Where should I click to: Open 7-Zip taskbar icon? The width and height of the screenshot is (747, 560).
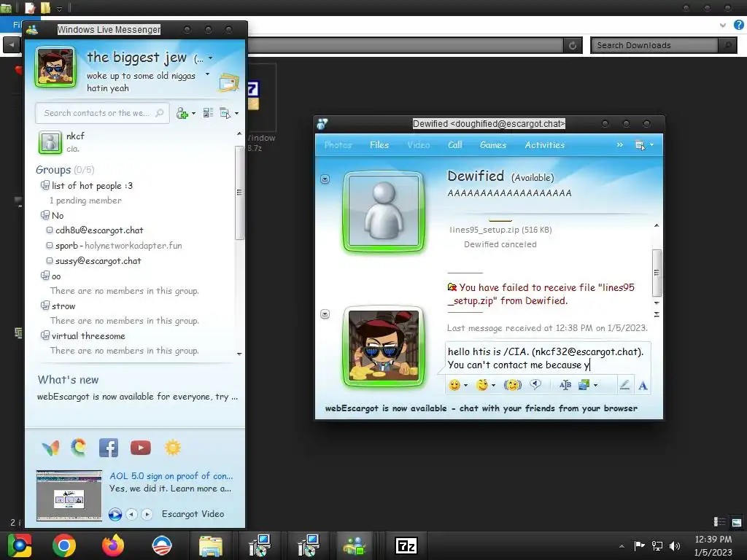tap(406, 545)
